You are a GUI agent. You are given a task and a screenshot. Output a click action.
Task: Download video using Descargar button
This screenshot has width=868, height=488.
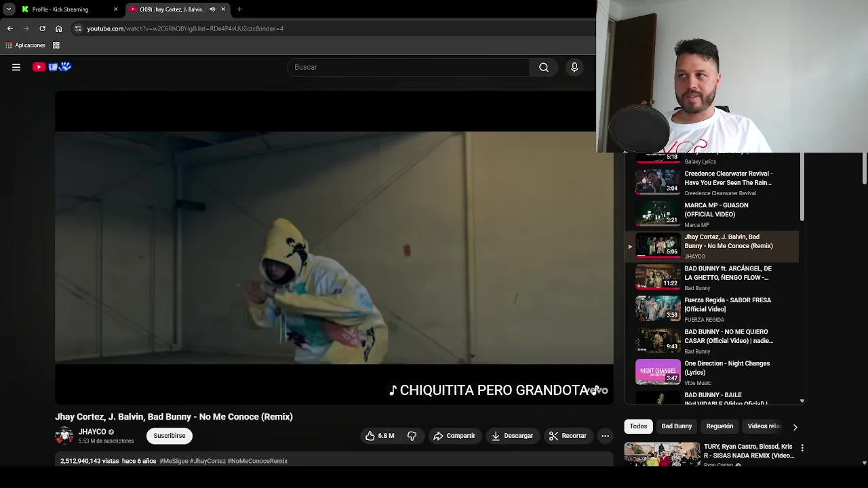(512, 436)
